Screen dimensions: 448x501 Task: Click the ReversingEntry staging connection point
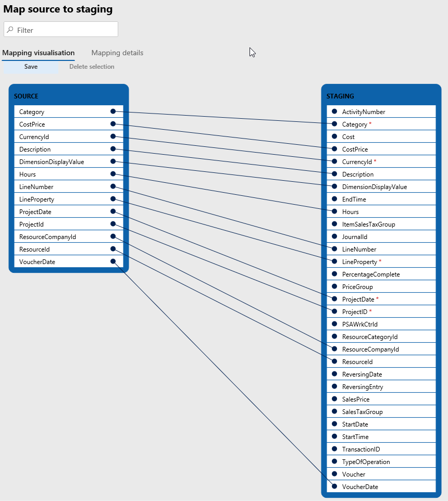(333, 386)
